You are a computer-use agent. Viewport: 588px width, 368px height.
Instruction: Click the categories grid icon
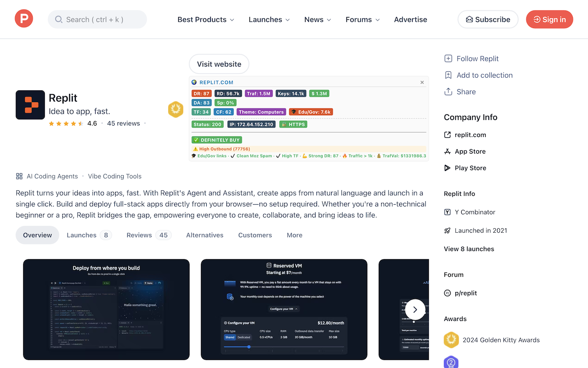click(x=19, y=176)
